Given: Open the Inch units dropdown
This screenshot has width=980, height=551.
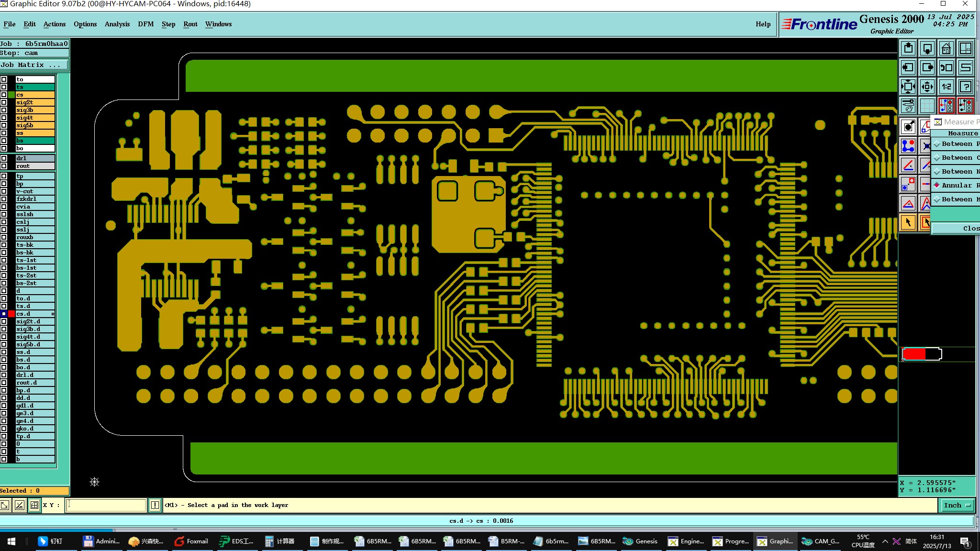Looking at the screenshot, I should (x=957, y=505).
